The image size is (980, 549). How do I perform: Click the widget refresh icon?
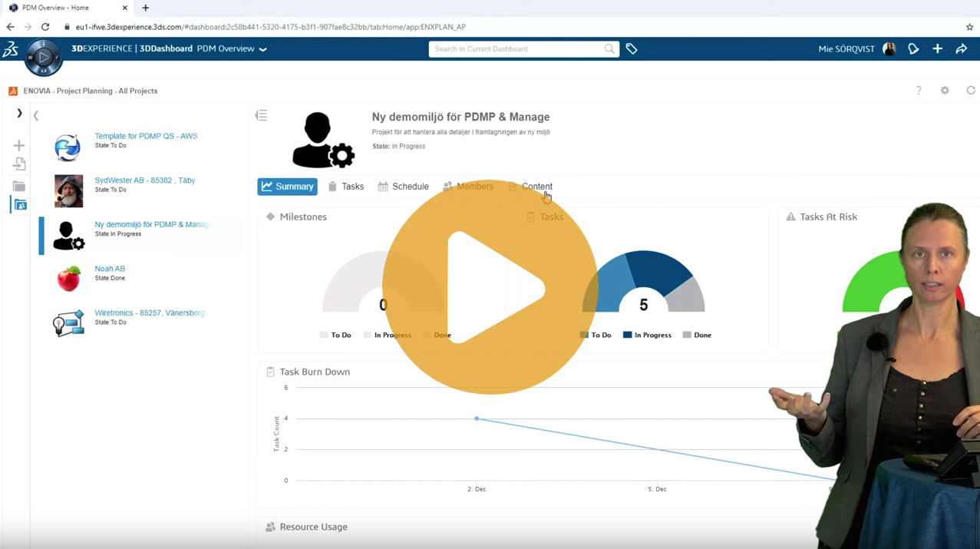click(971, 91)
